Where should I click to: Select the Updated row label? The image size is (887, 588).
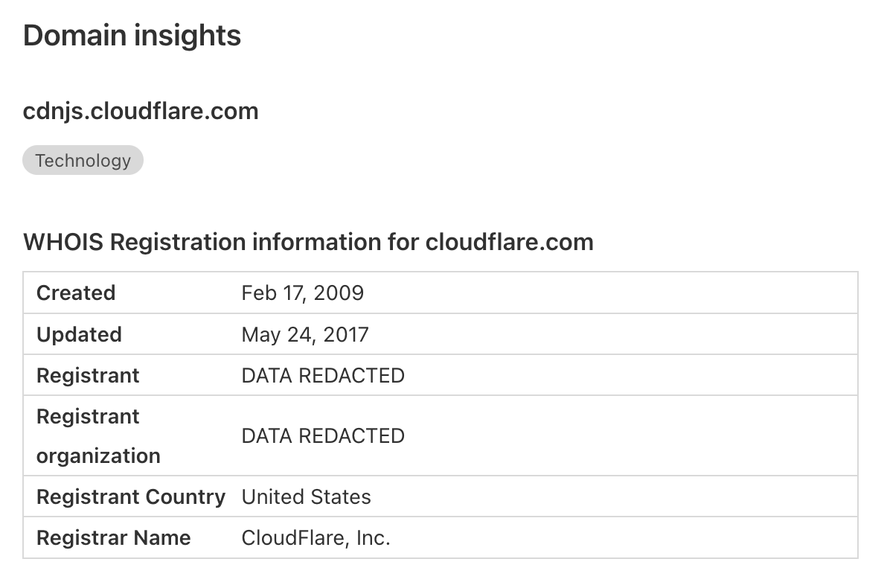[79, 334]
